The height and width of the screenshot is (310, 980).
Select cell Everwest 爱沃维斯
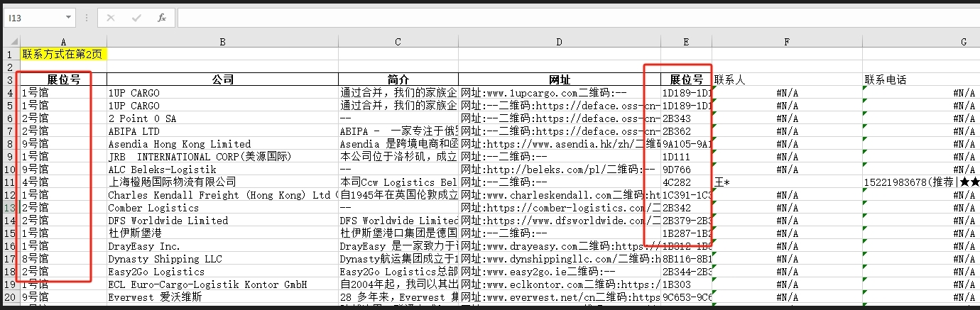click(222, 297)
